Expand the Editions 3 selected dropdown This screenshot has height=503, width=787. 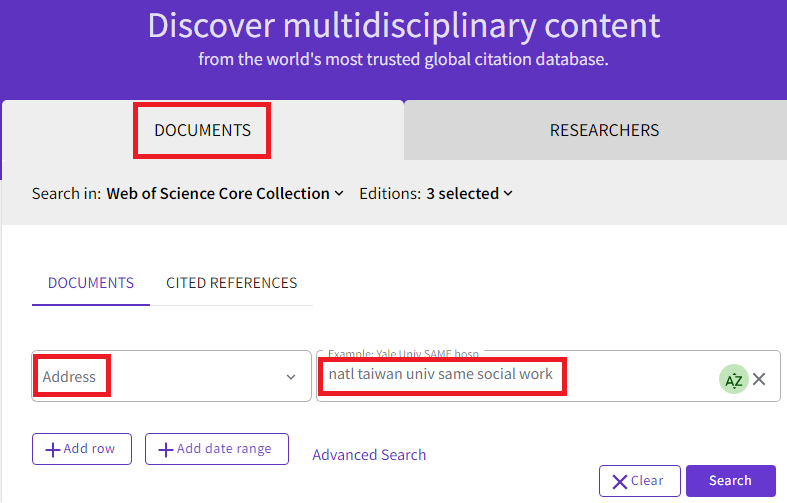469,194
